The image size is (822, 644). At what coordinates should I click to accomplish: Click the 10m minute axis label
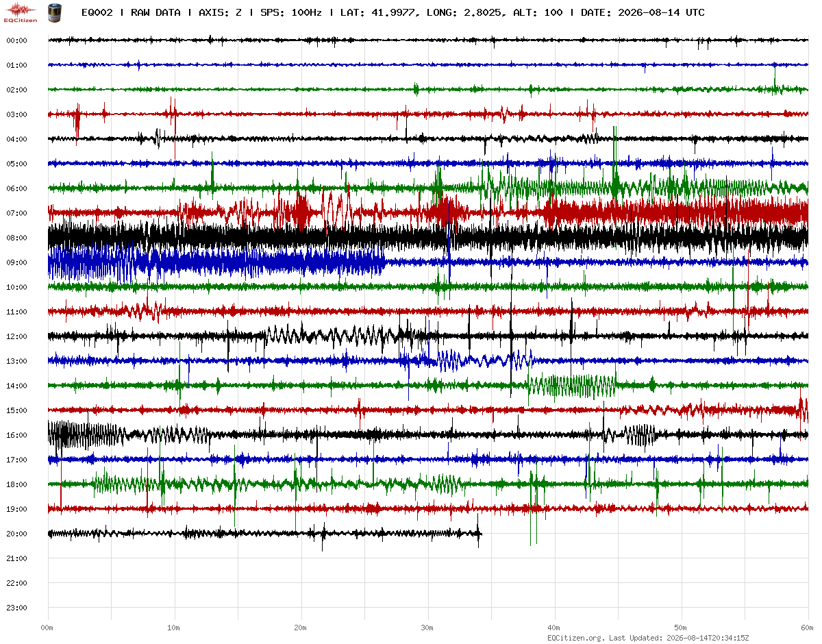click(174, 628)
